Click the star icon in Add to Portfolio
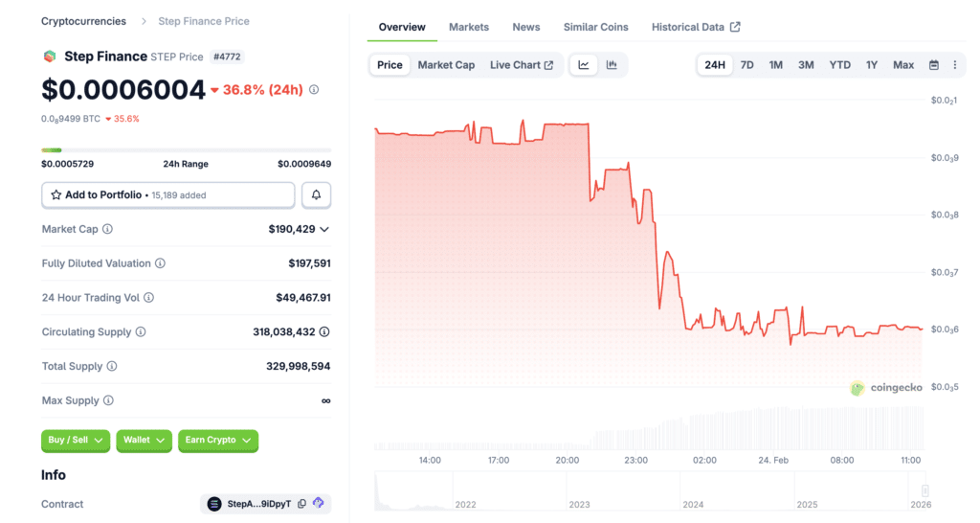This screenshot has width=980, height=523. tap(56, 194)
